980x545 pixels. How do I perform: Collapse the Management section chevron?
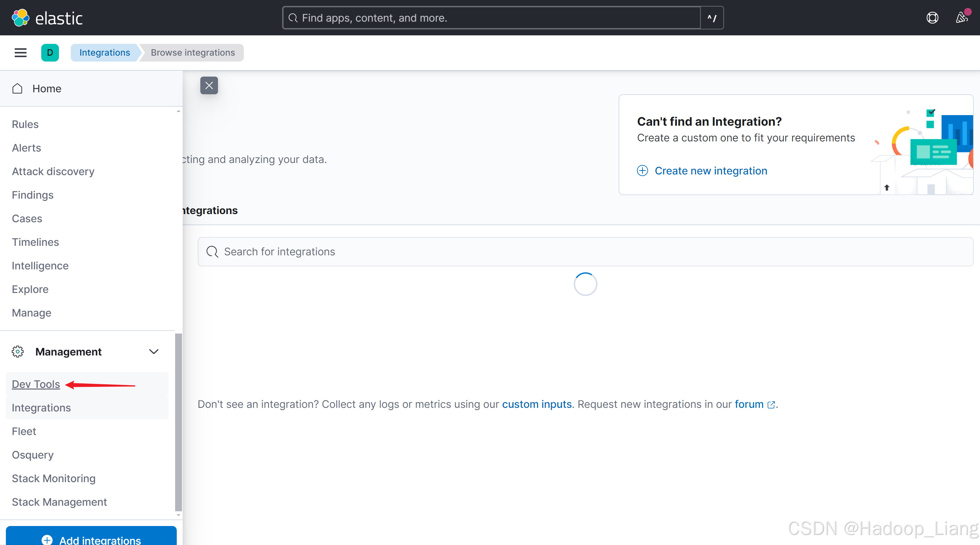click(x=154, y=352)
